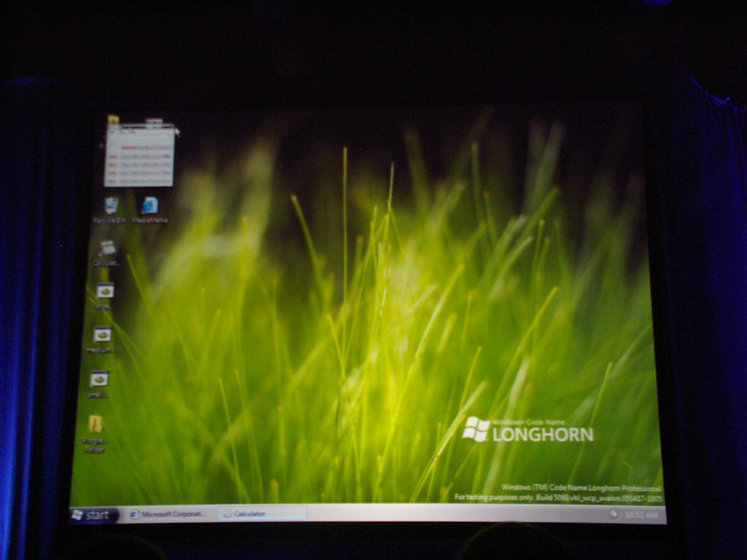Screen dimensions: 747x560
Task: Open the Start menu
Action: pyautogui.click(x=92, y=515)
